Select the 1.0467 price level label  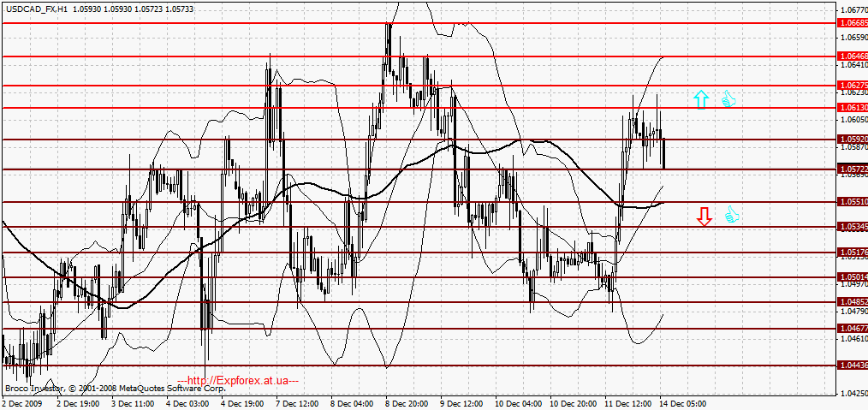[x=853, y=329]
